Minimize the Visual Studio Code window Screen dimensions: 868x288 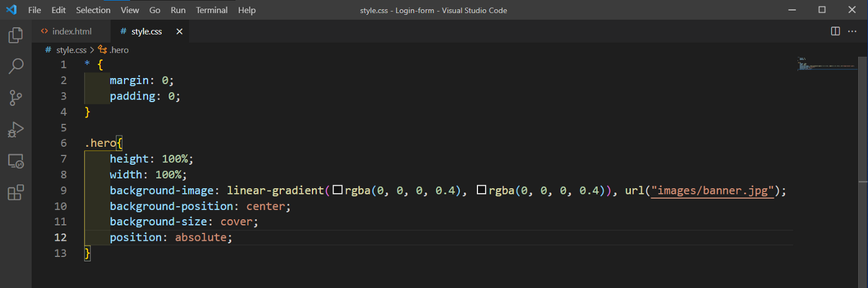[792, 10]
